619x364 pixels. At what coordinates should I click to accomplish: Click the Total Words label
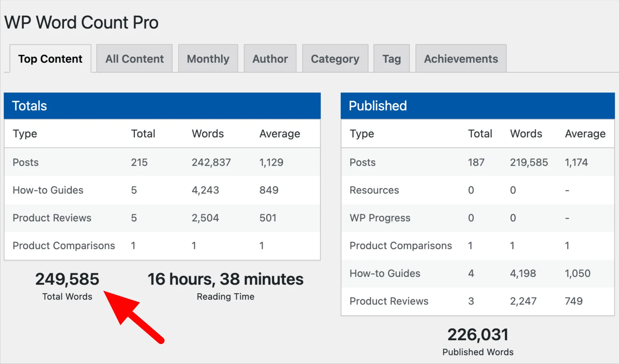tap(67, 296)
